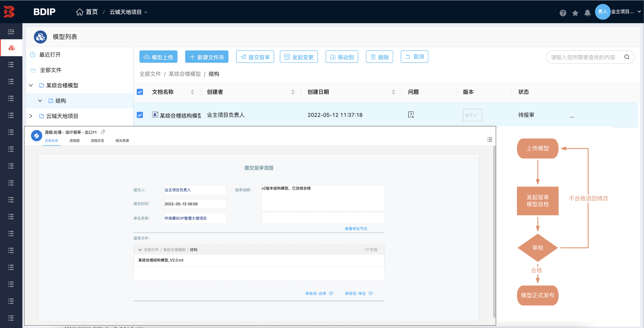
Task: Click the 模型正式发布 flowchart node
Action: (x=538, y=295)
